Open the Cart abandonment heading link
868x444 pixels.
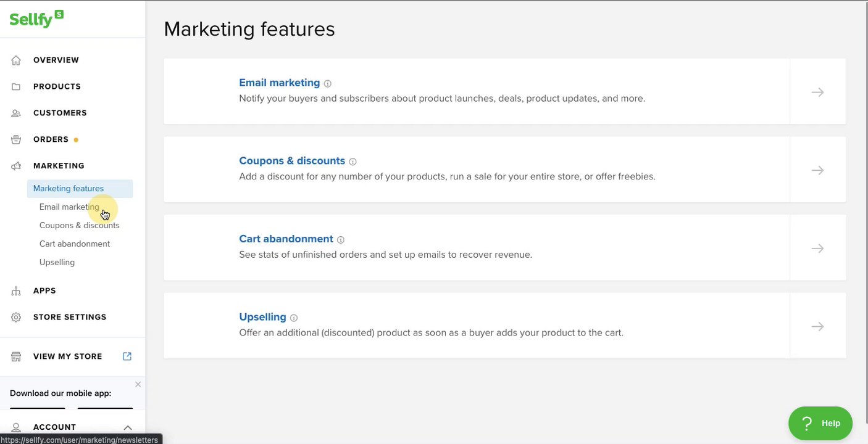coord(286,239)
